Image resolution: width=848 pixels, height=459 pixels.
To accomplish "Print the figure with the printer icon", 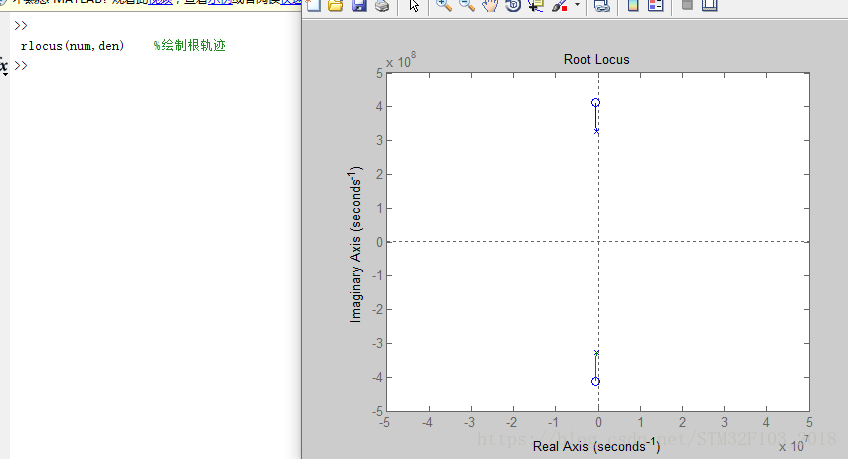I will [382, 5].
